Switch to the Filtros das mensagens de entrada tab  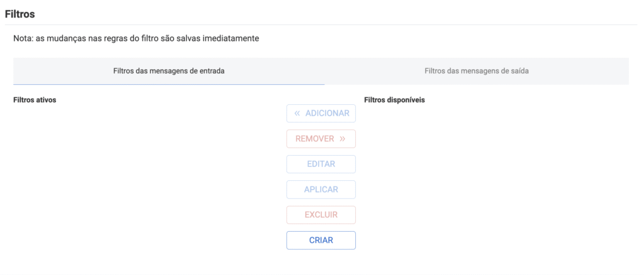coord(169,71)
